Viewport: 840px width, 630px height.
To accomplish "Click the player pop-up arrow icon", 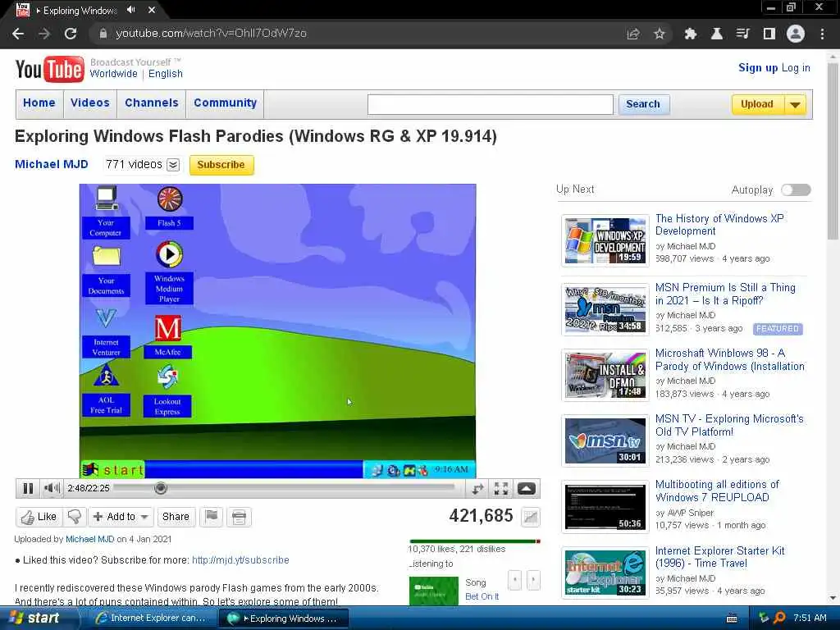I will [526, 488].
